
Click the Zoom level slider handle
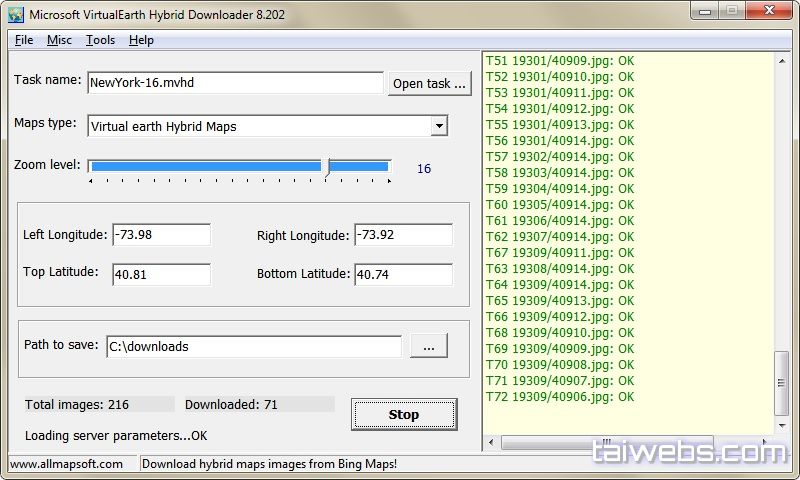327,167
